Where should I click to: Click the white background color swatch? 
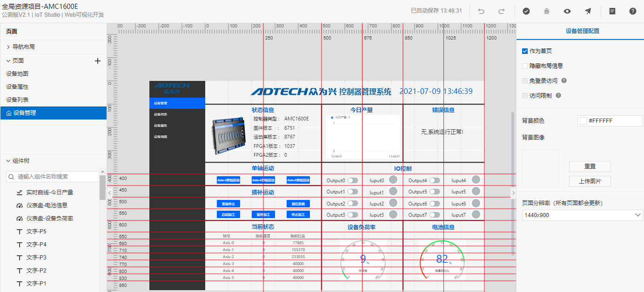coord(583,121)
